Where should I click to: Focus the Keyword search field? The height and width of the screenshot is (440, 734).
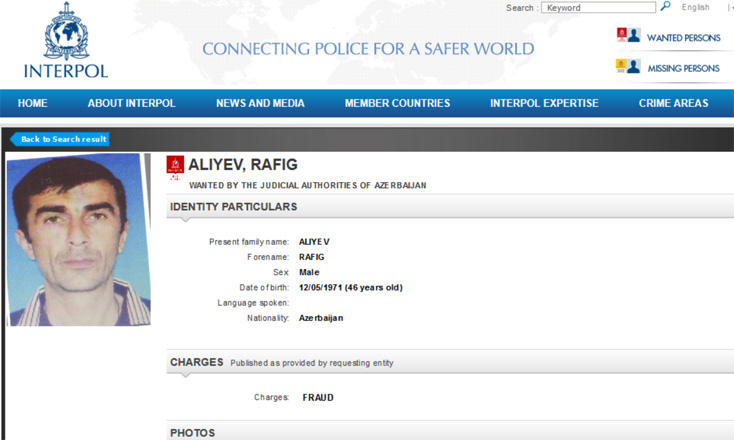click(x=598, y=7)
